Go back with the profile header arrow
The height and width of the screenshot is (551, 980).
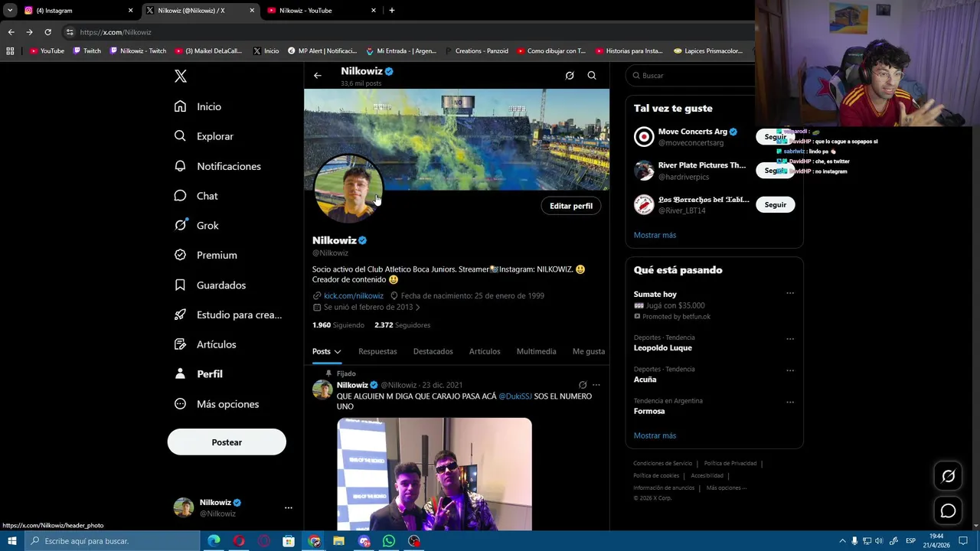coord(318,76)
